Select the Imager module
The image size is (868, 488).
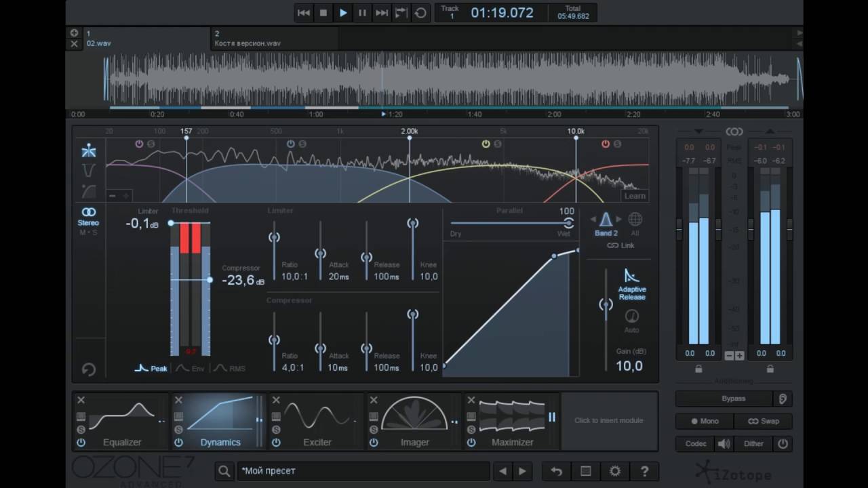click(414, 421)
